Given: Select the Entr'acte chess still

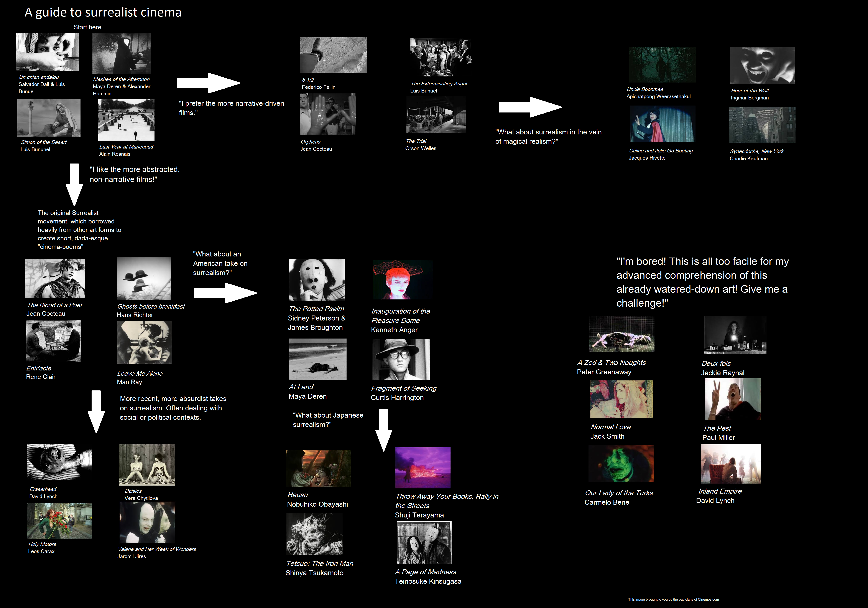Looking at the screenshot, I should pyautogui.click(x=54, y=341).
